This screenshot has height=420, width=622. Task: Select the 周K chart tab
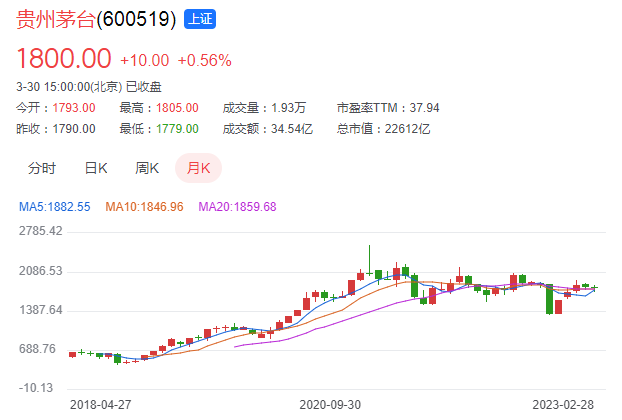tap(147, 168)
